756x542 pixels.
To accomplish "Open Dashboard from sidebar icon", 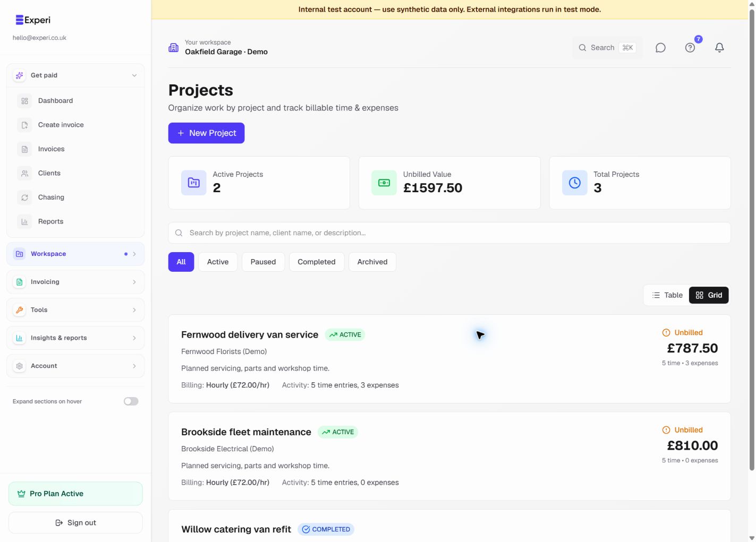I will [x=24, y=101].
